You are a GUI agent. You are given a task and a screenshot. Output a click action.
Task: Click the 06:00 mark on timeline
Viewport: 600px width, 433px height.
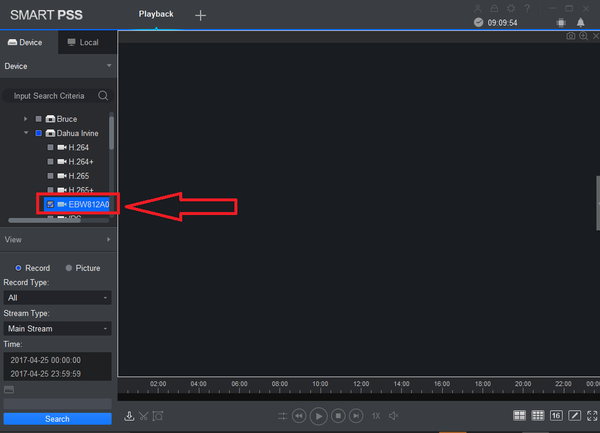pos(239,384)
